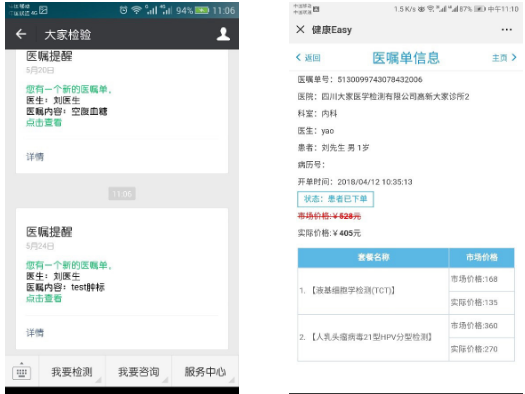Tap the 实际价格 ¥405元 text
The height and width of the screenshot is (394, 525).
329,233
